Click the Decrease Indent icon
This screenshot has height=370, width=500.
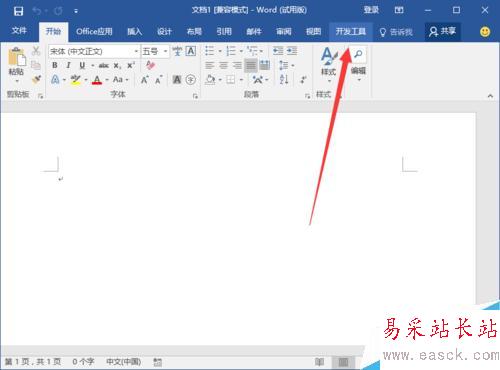(278, 51)
